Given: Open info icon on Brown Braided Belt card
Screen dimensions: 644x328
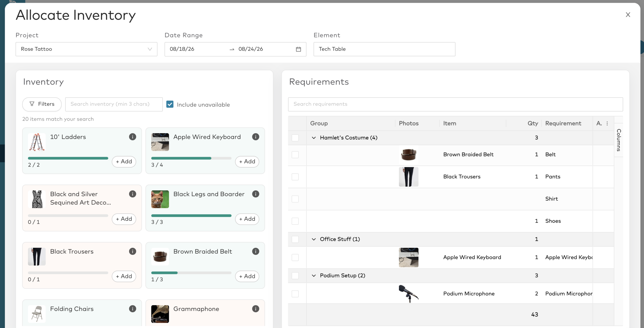Looking at the screenshot, I should point(256,251).
